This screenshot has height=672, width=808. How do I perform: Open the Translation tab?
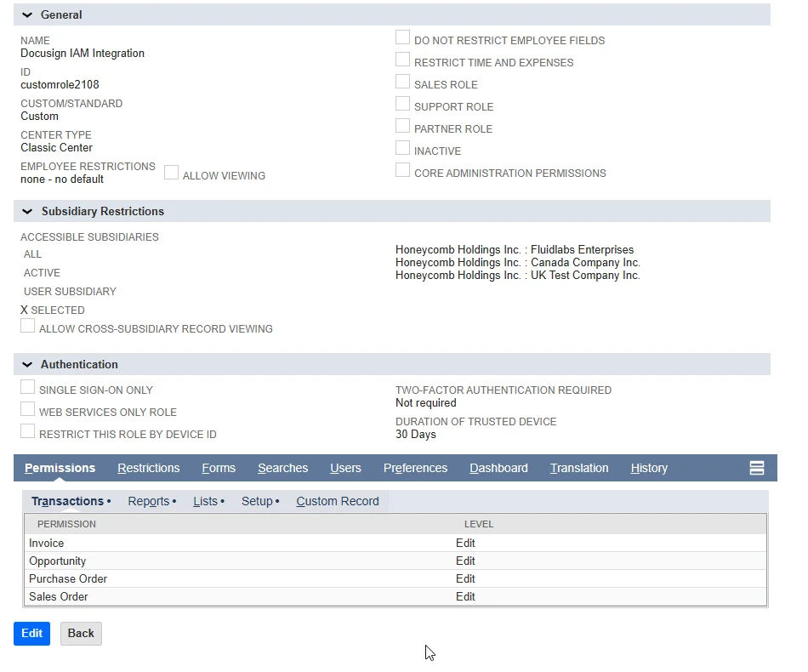(x=579, y=468)
